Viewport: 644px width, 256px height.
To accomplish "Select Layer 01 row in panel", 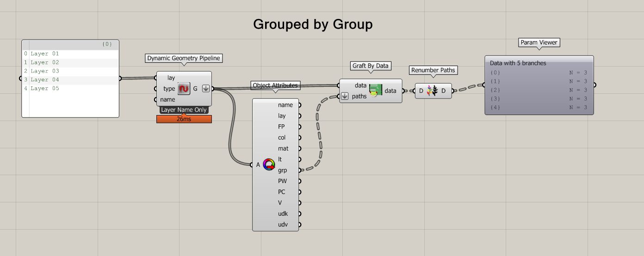I will [x=71, y=54].
